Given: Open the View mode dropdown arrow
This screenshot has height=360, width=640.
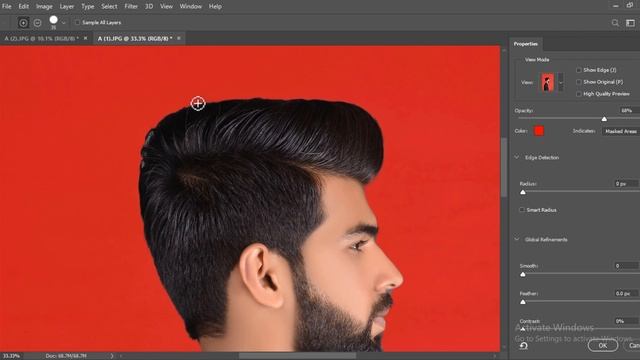Looking at the screenshot, I should (560, 82).
